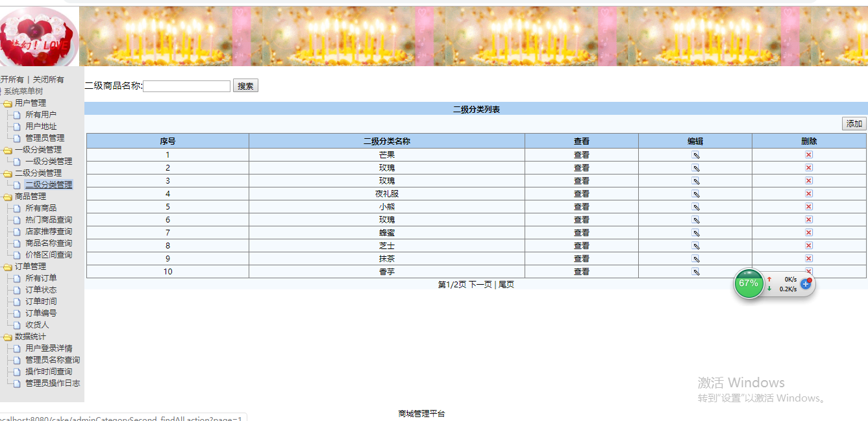The height and width of the screenshot is (421, 868).
Task: Click the 二级分类名称 column header
Action: [x=387, y=141]
